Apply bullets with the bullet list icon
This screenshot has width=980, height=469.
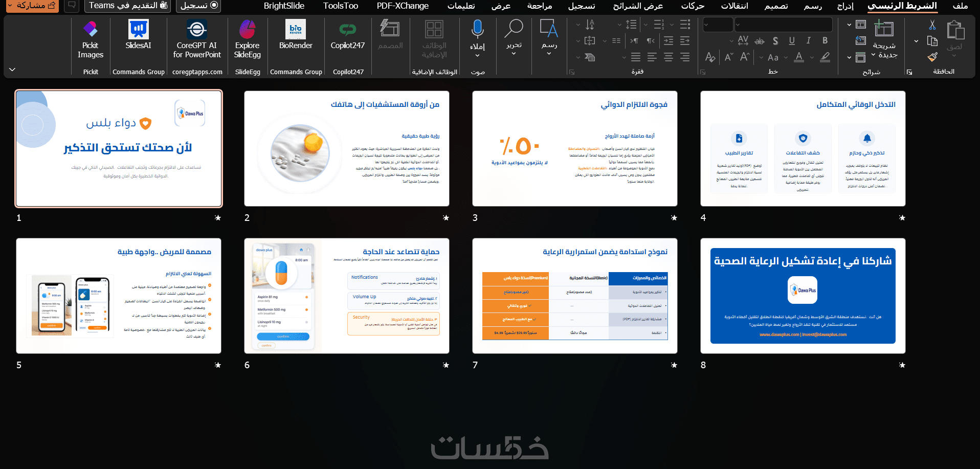(x=685, y=24)
